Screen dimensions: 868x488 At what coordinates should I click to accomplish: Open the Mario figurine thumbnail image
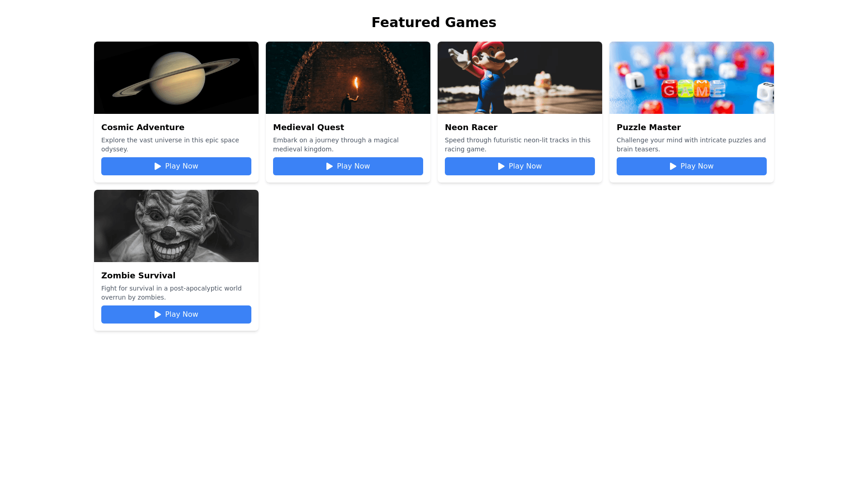[520, 78]
